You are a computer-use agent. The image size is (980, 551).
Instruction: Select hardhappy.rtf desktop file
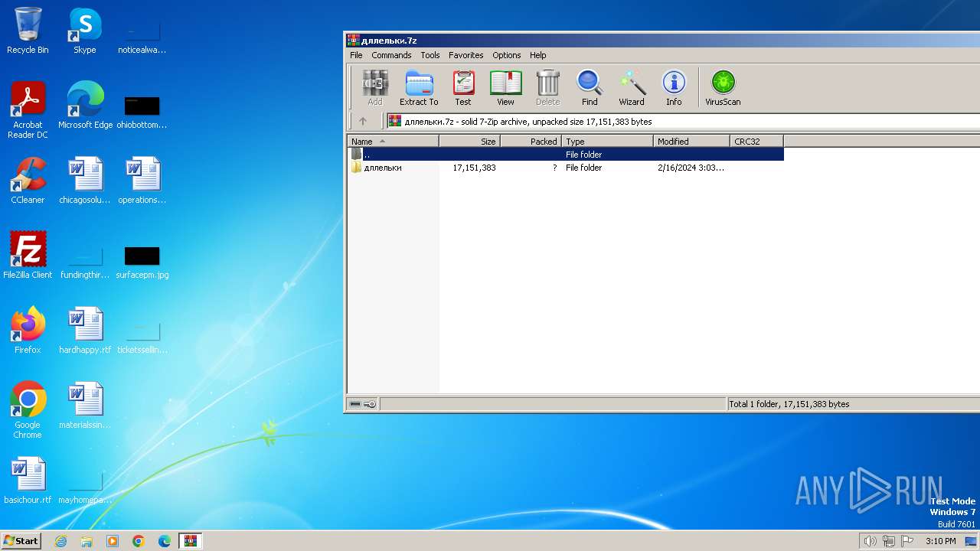tap(85, 331)
